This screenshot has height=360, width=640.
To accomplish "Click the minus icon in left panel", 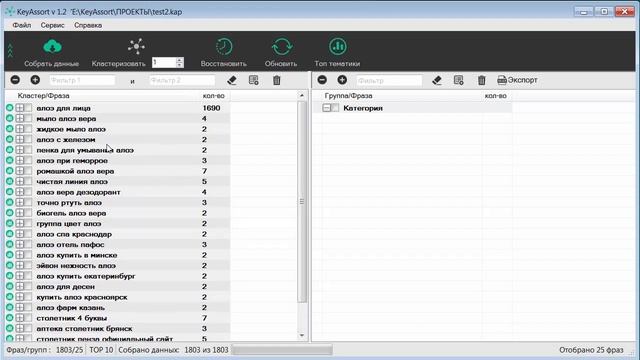I will pyautogui.click(x=15, y=80).
